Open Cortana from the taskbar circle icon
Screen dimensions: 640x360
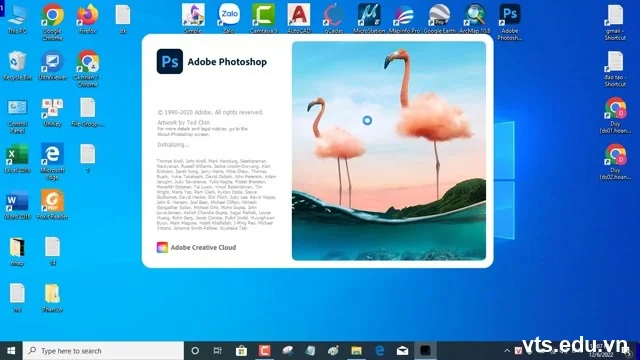(x=195, y=351)
